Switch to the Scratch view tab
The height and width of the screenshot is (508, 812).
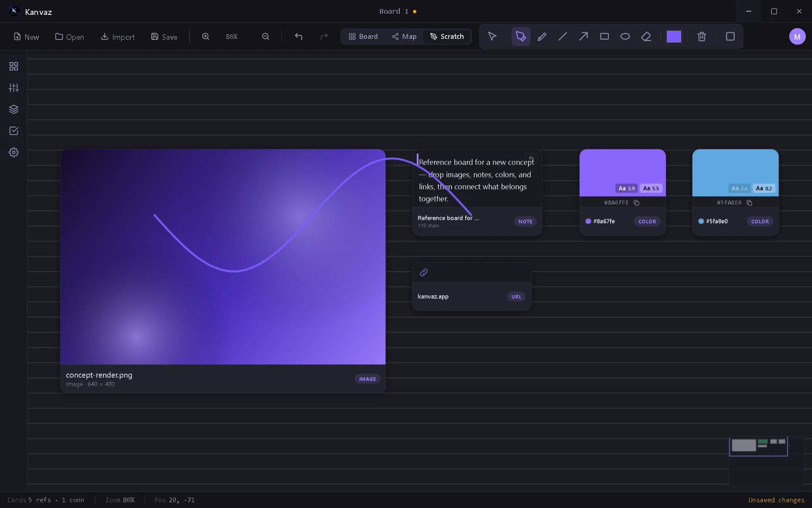[x=447, y=36]
